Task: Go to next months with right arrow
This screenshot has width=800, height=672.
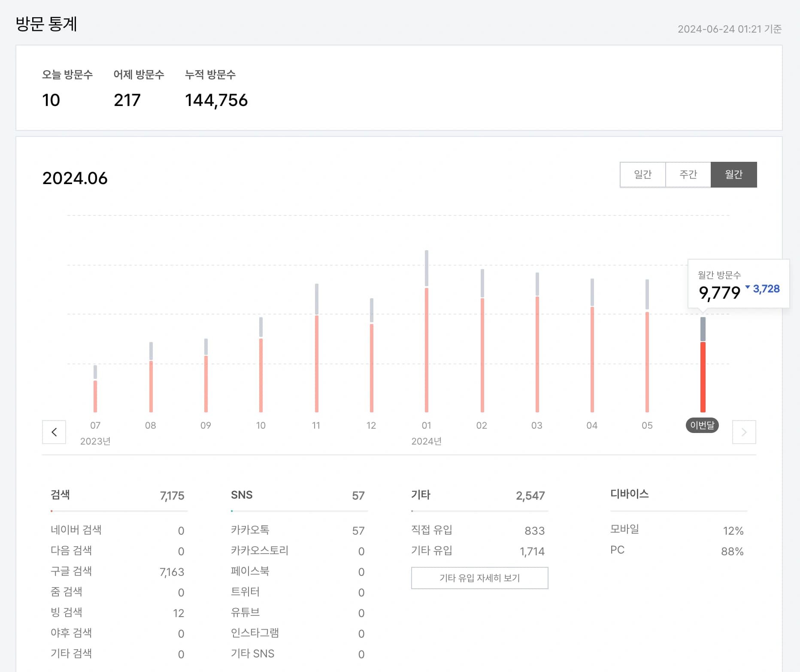Action: tap(744, 432)
